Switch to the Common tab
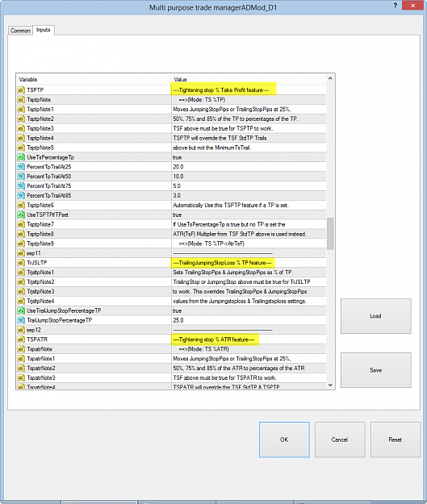 20,31
